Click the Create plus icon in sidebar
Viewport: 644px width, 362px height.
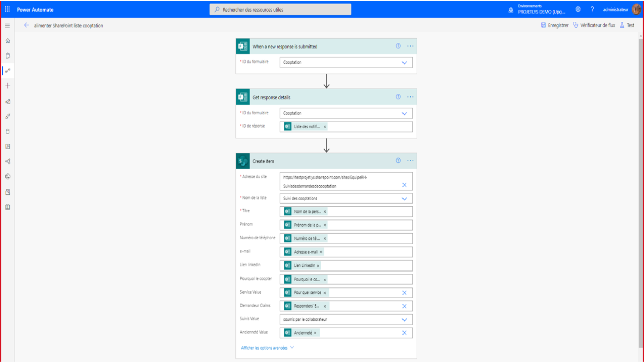[x=7, y=86]
